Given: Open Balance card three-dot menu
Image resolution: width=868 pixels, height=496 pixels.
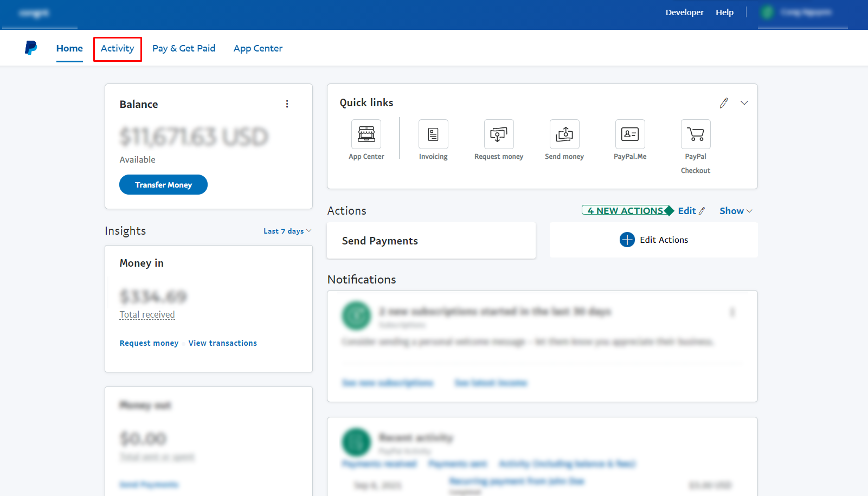Looking at the screenshot, I should 287,104.
